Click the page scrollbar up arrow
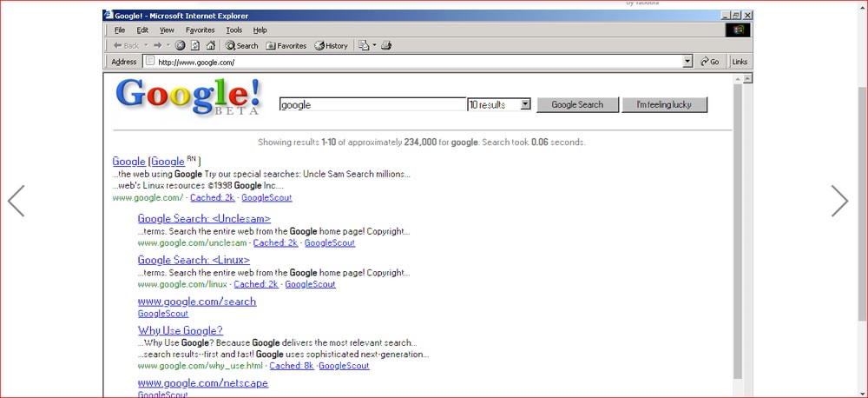The image size is (868, 398). point(748,79)
